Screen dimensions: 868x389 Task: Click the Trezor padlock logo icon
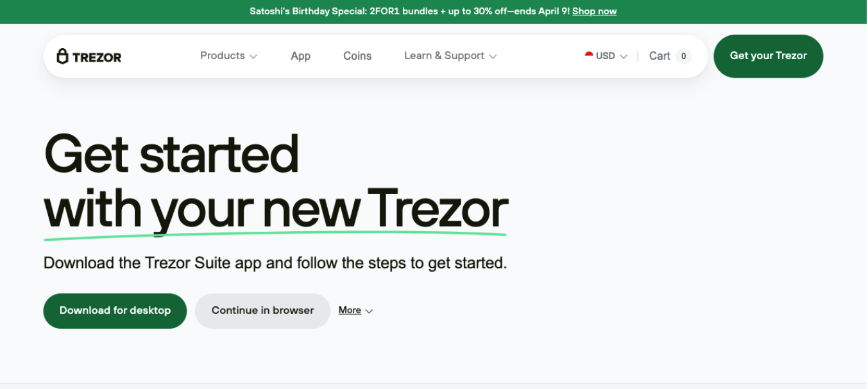[62, 56]
